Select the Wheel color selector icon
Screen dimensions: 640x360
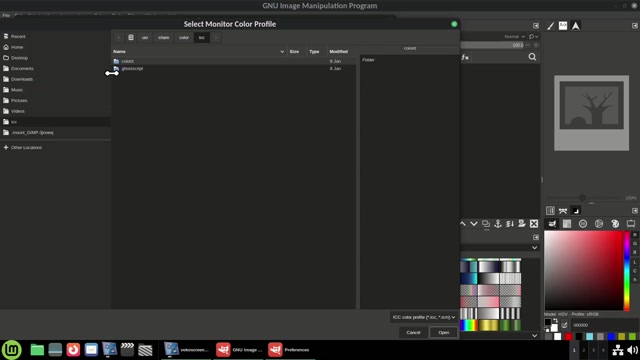(599, 224)
